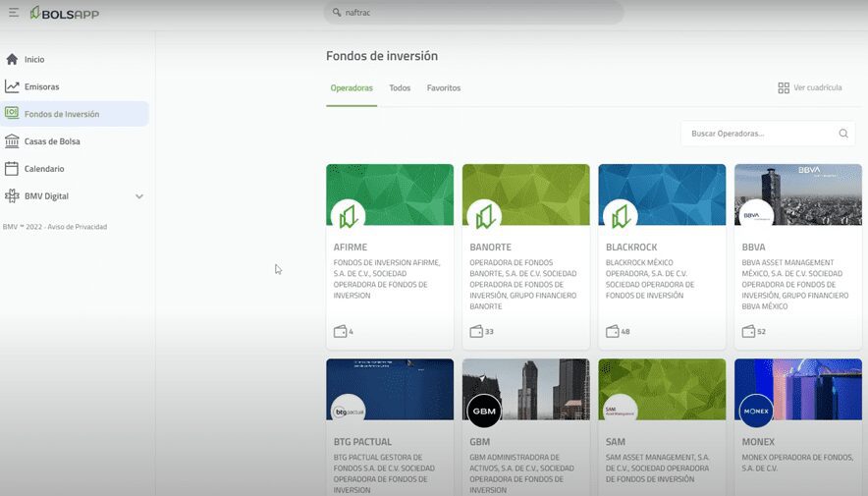Open the BLACKROCK operator card
This screenshot has width=868, height=496.
662,255
